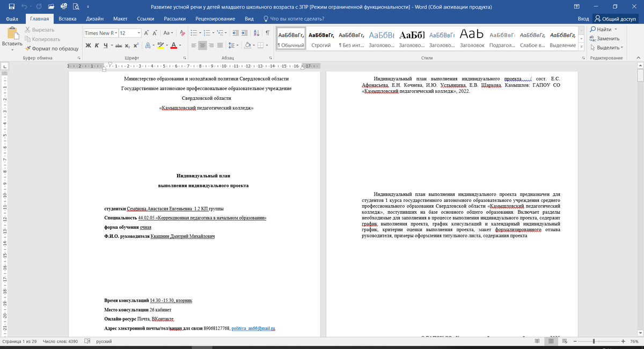Click the shading paint bucket icon
The image size is (644, 349).
247,46
